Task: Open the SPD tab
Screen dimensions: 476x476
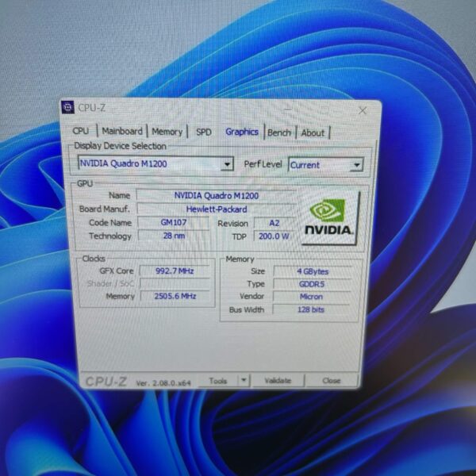Action: pyautogui.click(x=203, y=132)
